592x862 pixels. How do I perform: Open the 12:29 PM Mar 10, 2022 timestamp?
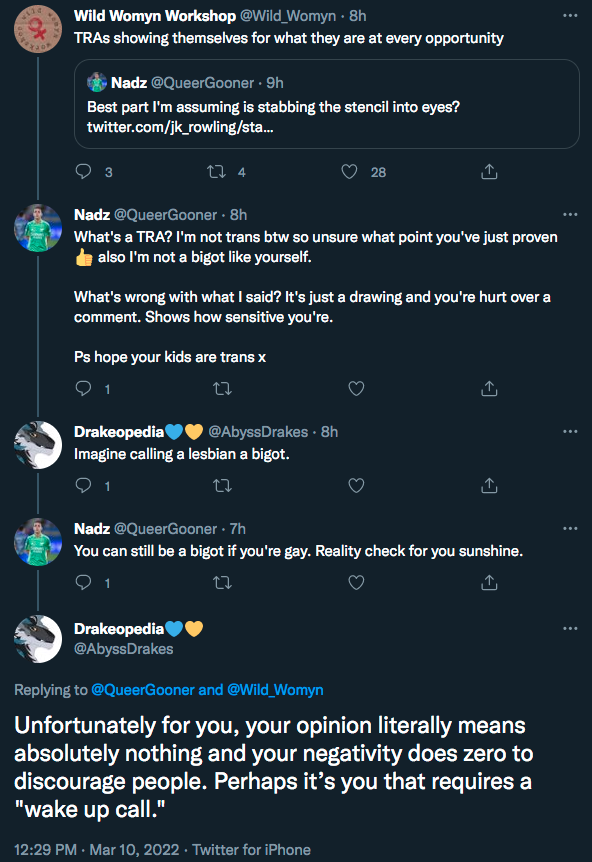click(96, 850)
